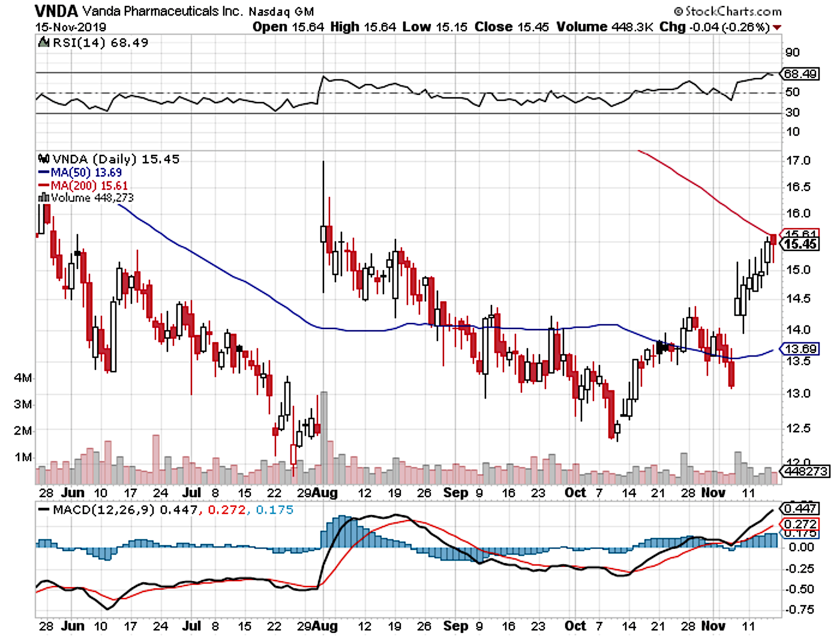Click the VNDA (Daily) 15.45 legend text

(116, 159)
